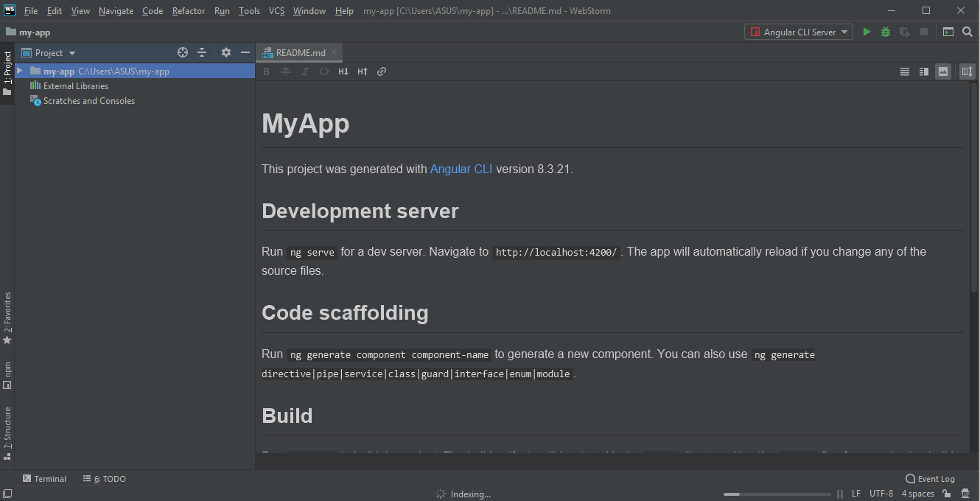
Task: Increase header level with H-up icon
Action: point(363,71)
